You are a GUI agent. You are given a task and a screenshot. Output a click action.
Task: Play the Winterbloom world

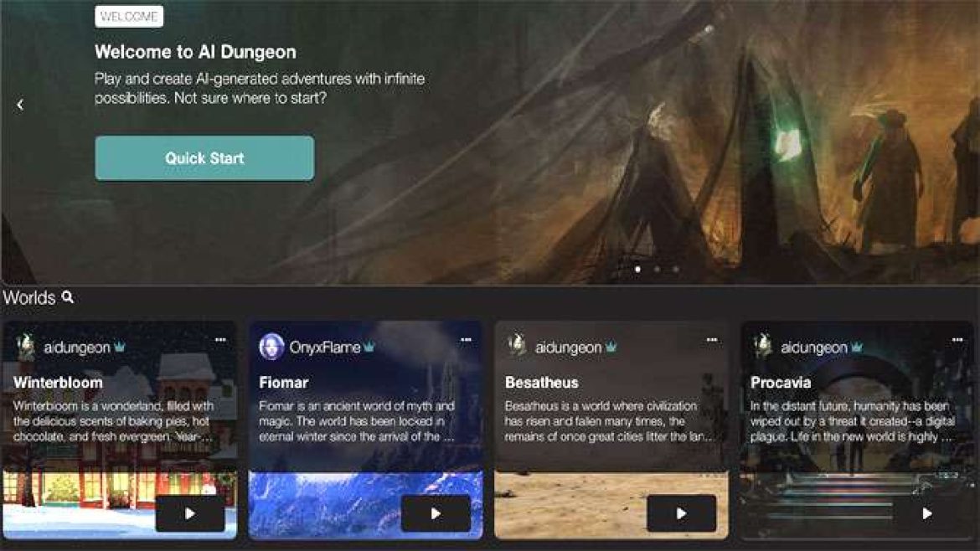(190, 513)
